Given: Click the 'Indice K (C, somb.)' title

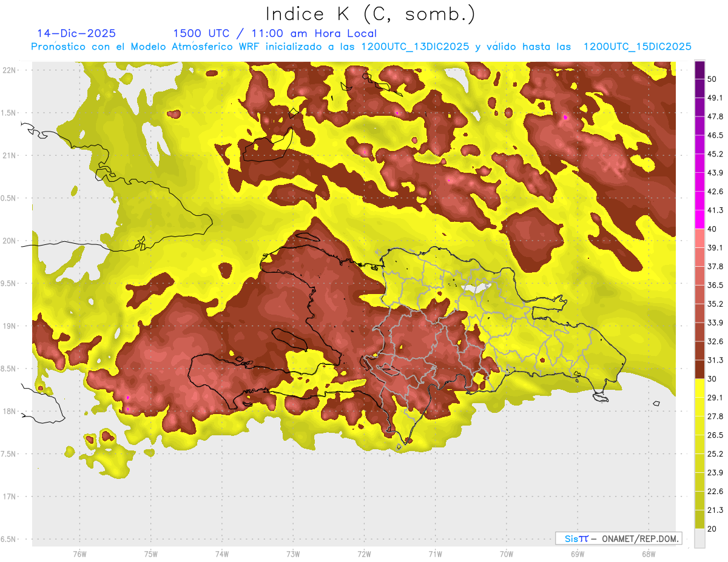Looking at the screenshot, I should click(x=370, y=13).
